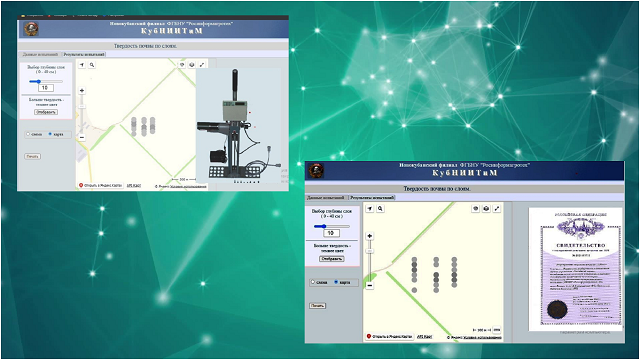Image resolution: width=640 pixels, height=360 pixels.
Task: Click the map search magnifier in the certificate window
Action: coord(380,209)
